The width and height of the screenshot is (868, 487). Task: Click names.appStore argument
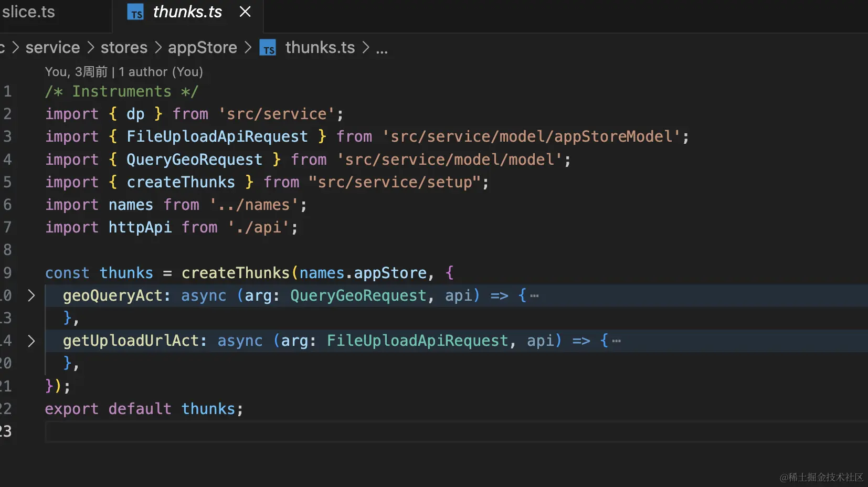click(363, 273)
